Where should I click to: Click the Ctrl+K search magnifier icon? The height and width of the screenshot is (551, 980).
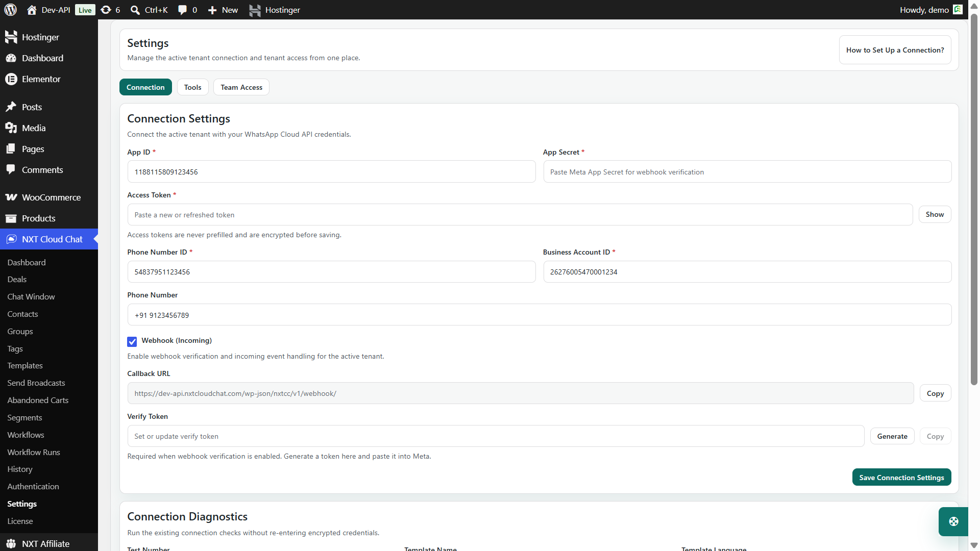[x=135, y=10]
